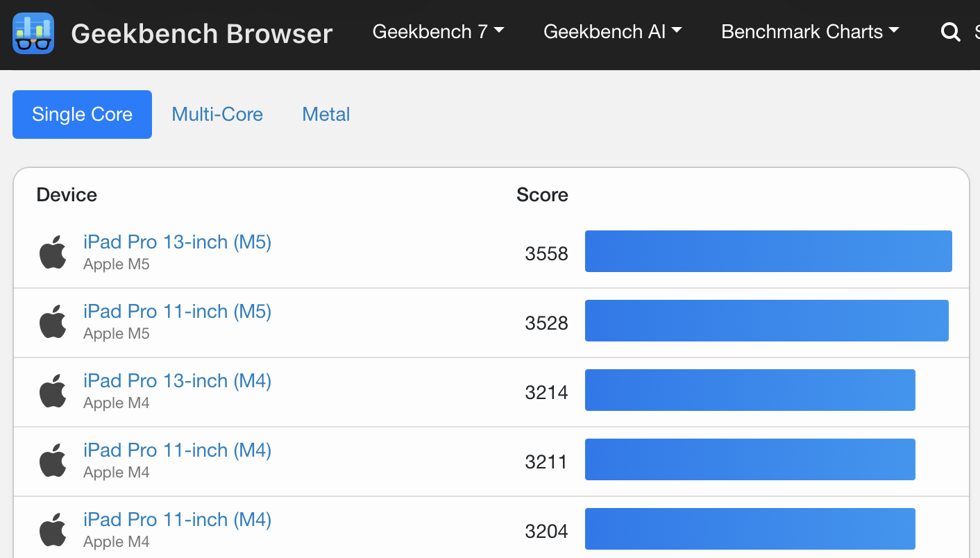The image size is (980, 558).
Task: Click the Score column header
Action: [542, 195]
